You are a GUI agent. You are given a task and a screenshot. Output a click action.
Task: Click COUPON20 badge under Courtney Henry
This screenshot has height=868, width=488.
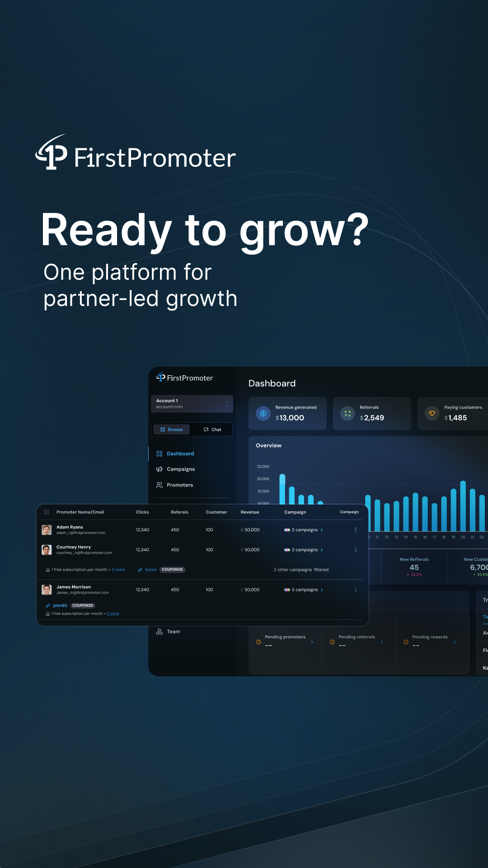(172, 570)
